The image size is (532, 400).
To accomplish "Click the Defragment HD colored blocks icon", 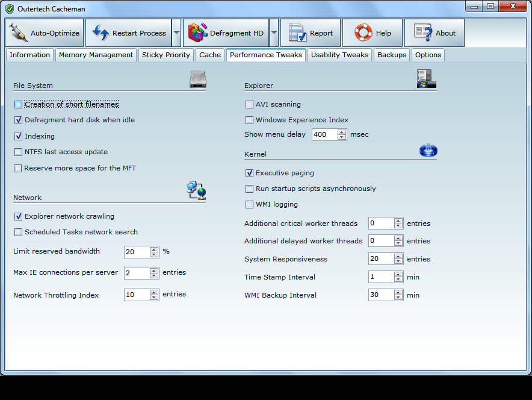I will click(x=197, y=33).
